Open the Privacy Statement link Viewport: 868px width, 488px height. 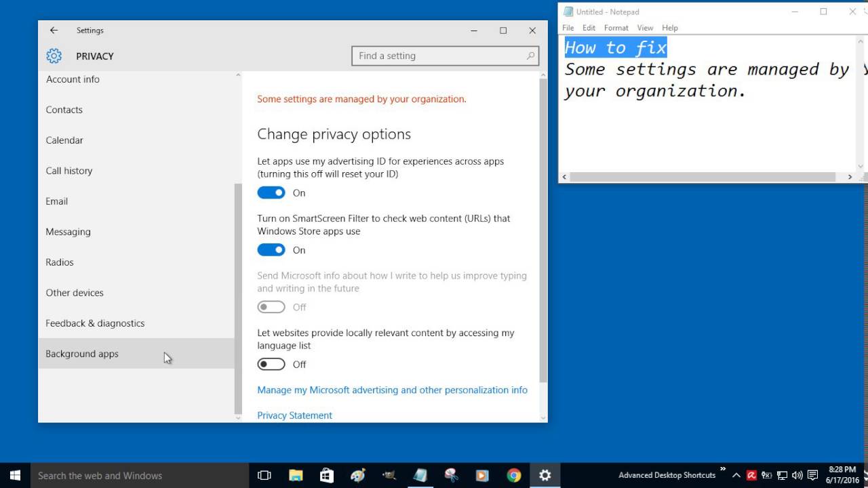coord(294,415)
